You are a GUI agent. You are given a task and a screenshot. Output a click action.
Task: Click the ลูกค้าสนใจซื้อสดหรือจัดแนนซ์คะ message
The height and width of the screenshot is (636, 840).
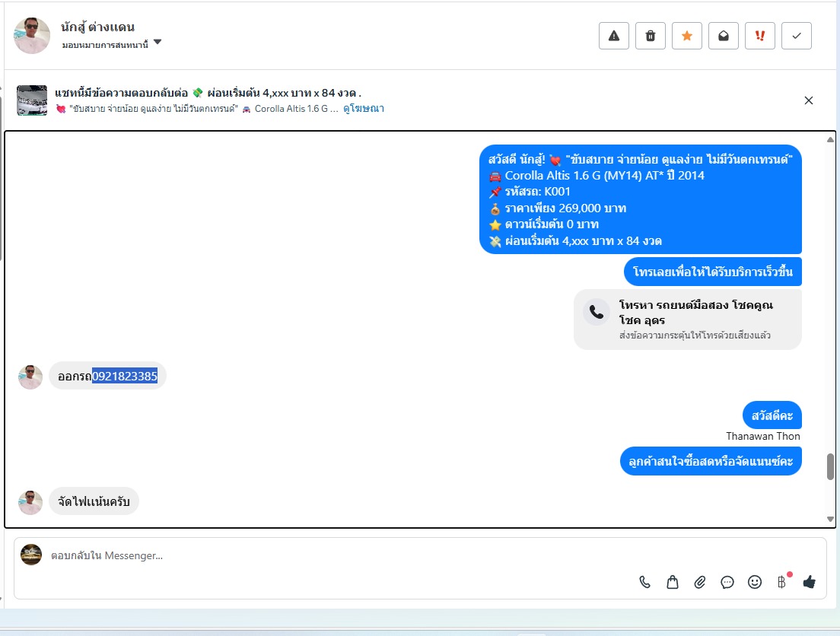pyautogui.click(x=711, y=461)
